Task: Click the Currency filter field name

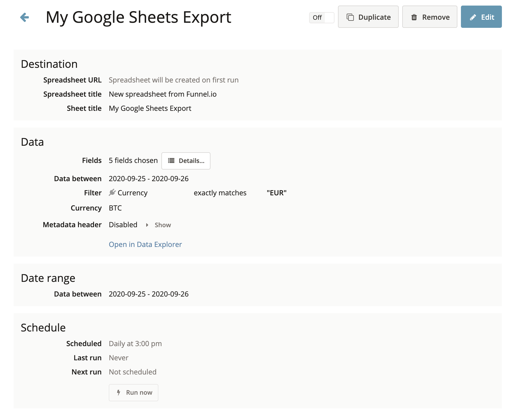Action: pyautogui.click(x=133, y=193)
